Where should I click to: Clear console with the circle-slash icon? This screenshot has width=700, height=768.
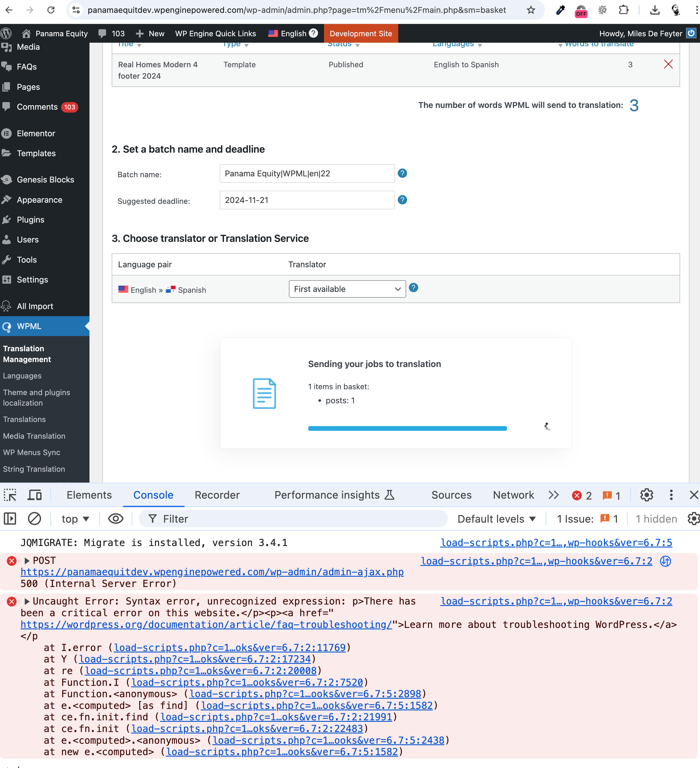[34, 519]
